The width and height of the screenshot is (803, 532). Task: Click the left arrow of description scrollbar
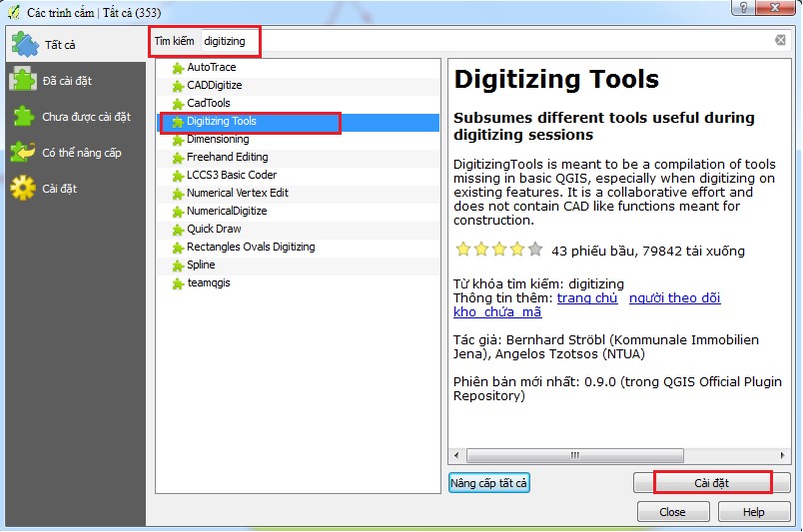(x=456, y=455)
